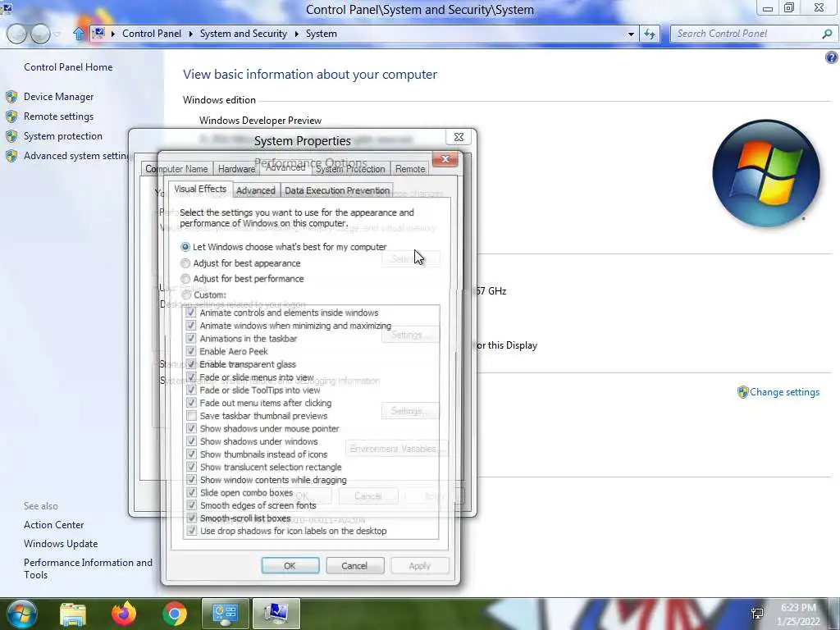This screenshot has height=630, width=840.
Task: Open File Explorer from taskbar
Action: [x=72, y=614]
